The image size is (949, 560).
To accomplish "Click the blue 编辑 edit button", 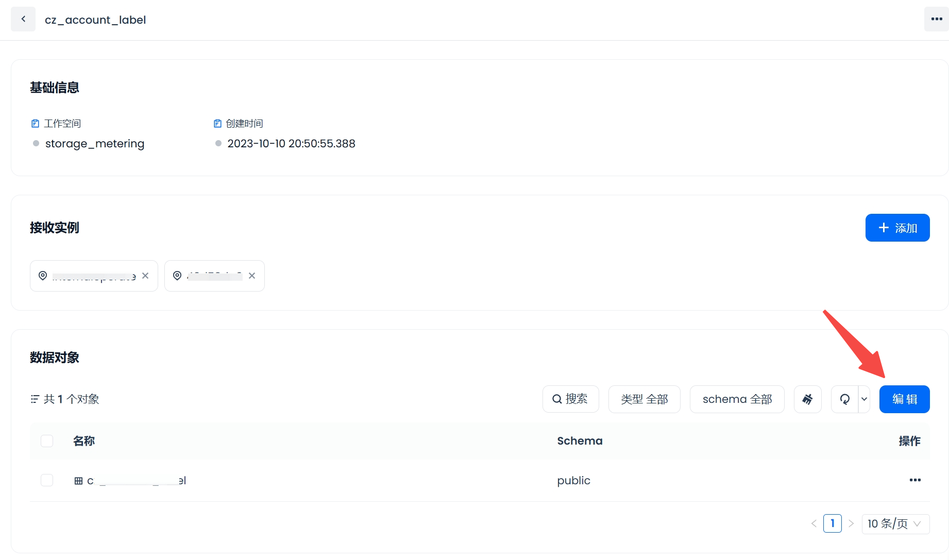I will 904,399.
